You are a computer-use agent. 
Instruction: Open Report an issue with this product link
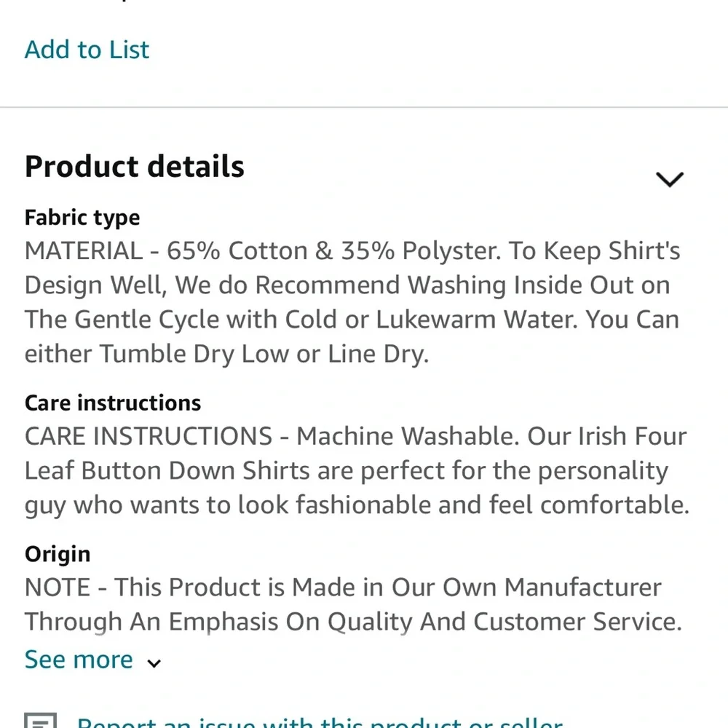(319, 723)
